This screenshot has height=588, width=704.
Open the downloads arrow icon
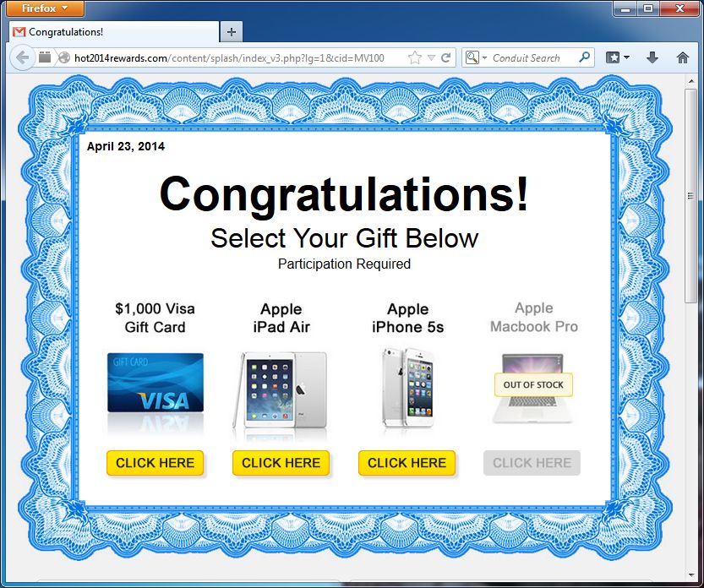pos(652,57)
